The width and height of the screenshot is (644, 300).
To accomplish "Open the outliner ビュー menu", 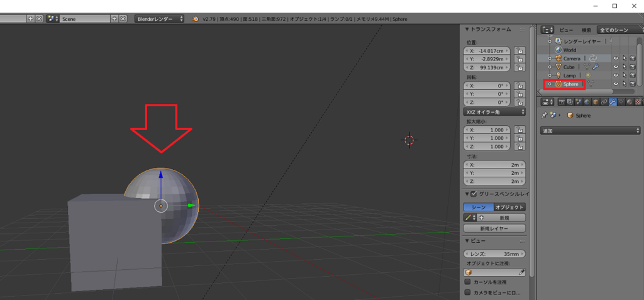I will [567, 30].
